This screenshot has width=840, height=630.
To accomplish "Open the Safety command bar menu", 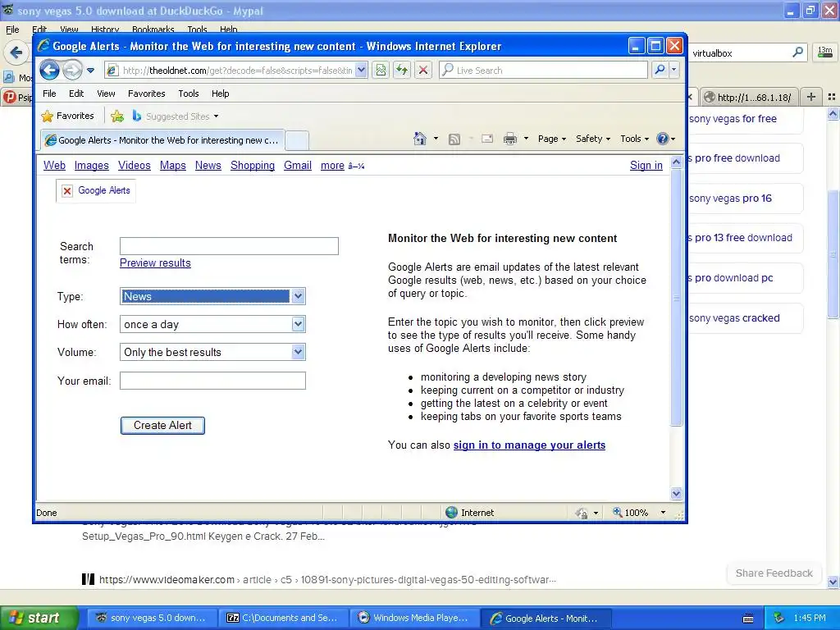I will [x=593, y=139].
